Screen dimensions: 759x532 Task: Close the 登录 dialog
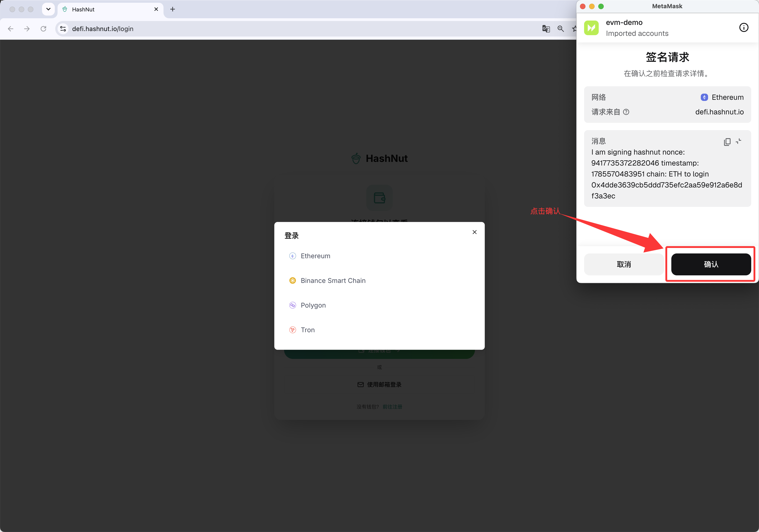[x=474, y=232]
